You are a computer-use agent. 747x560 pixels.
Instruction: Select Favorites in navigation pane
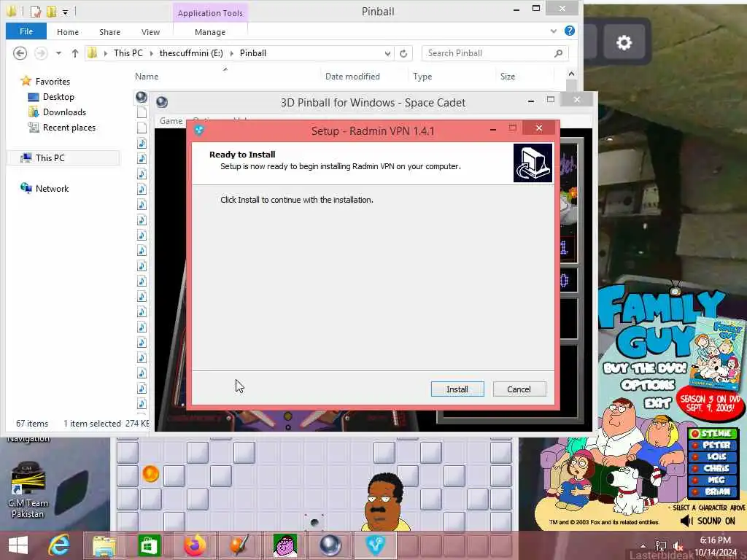(x=53, y=82)
